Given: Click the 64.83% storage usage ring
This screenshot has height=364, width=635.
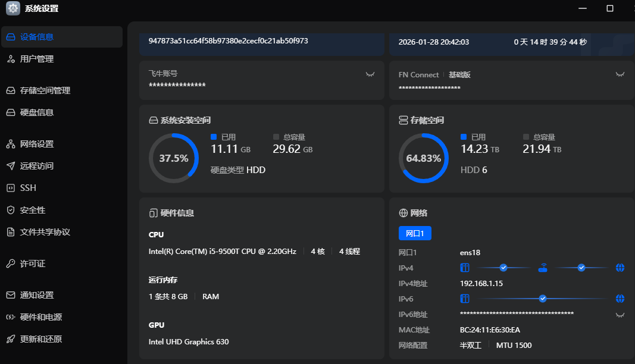Looking at the screenshot, I should pyautogui.click(x=423, y=158).
